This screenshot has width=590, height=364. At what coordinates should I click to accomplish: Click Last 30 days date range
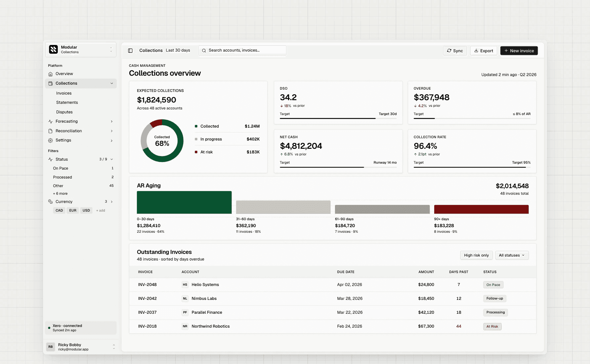178,51
